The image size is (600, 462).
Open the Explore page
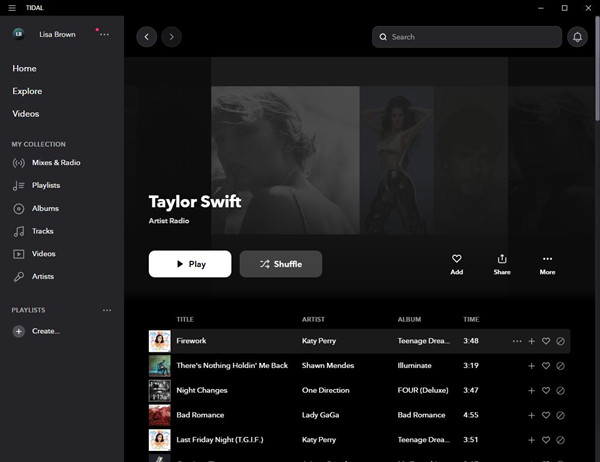click(x=27, y=91)
